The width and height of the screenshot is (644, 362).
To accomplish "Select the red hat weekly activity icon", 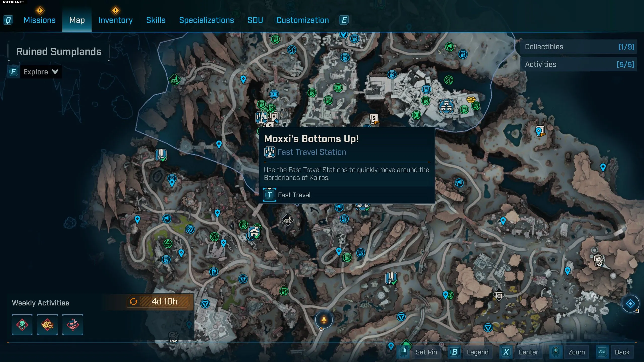I will point(73,325).
